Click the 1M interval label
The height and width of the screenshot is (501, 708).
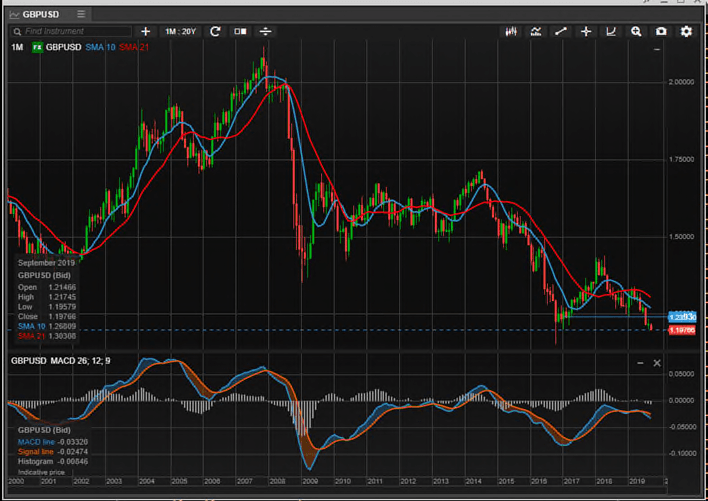click(17, 47)
